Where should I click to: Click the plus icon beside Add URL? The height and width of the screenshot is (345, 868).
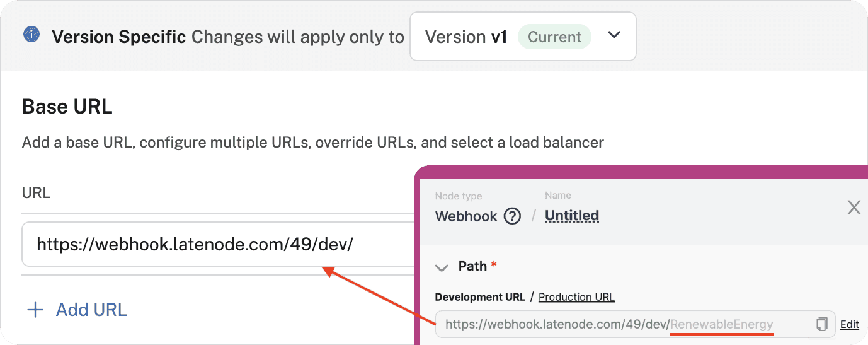click(35, 310)
